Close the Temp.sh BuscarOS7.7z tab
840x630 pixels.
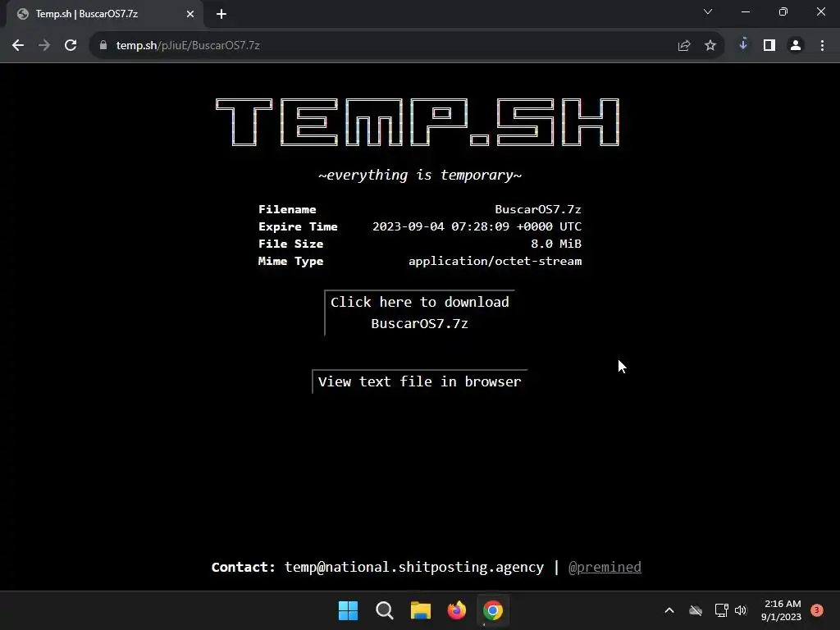coord(190,14)
